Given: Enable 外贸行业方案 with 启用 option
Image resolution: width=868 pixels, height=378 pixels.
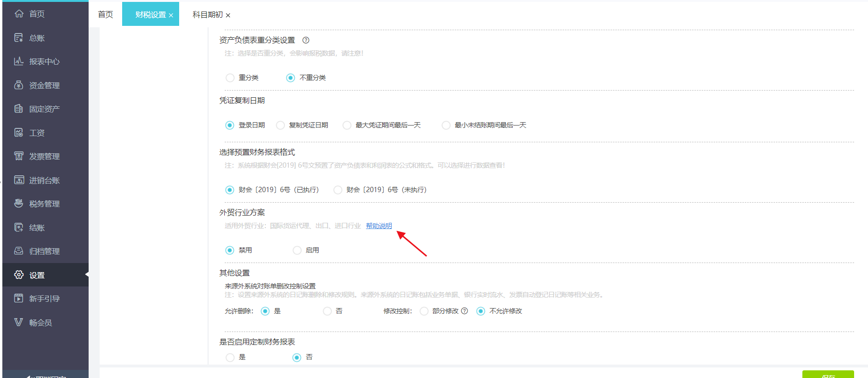Looking at the screenshot, I should pyautogui.click(x=297, y=250).
